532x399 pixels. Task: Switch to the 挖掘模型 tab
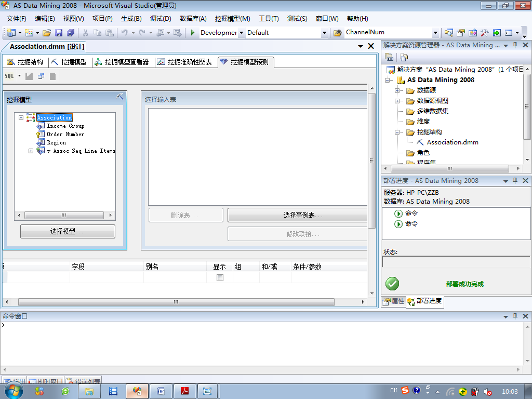pos(69,62)
